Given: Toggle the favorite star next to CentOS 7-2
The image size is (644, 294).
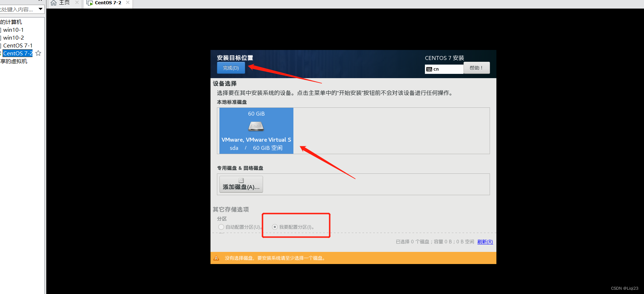Looking at the screenshot, I should (38, 53).
